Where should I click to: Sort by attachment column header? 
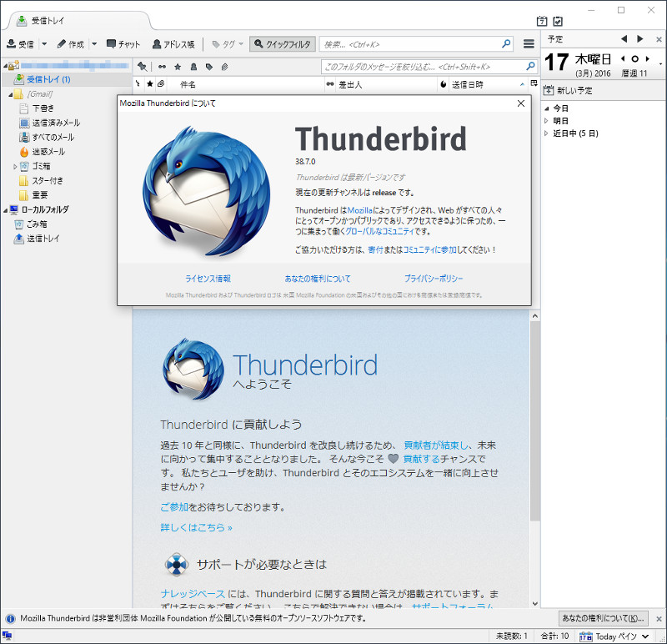tap(161, 84)
